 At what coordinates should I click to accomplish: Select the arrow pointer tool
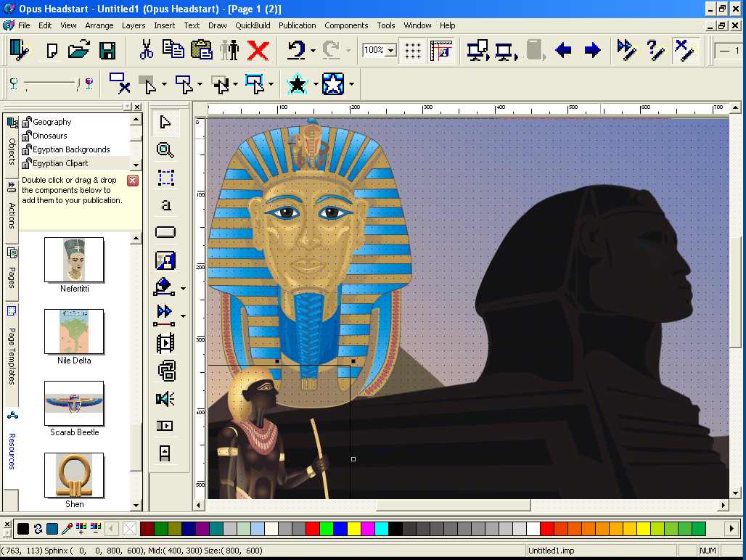165,122
